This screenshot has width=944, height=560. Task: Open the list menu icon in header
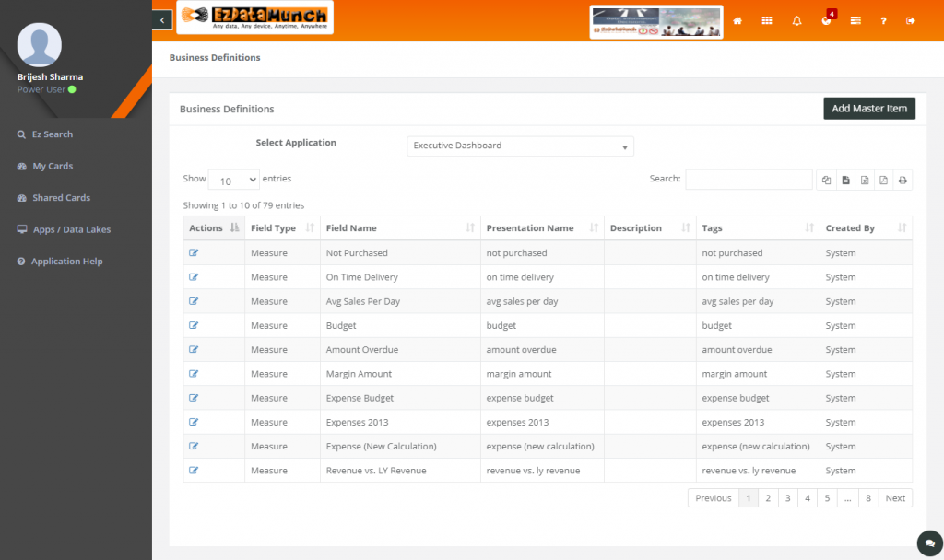(x=855, y=21)
